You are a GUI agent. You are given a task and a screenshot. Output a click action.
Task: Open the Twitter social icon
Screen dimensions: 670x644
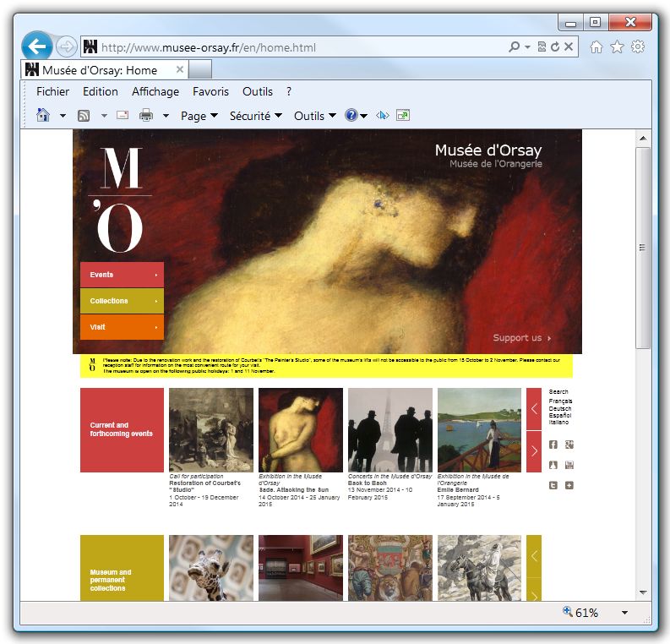pyautogui.click(x=553, y=485)
